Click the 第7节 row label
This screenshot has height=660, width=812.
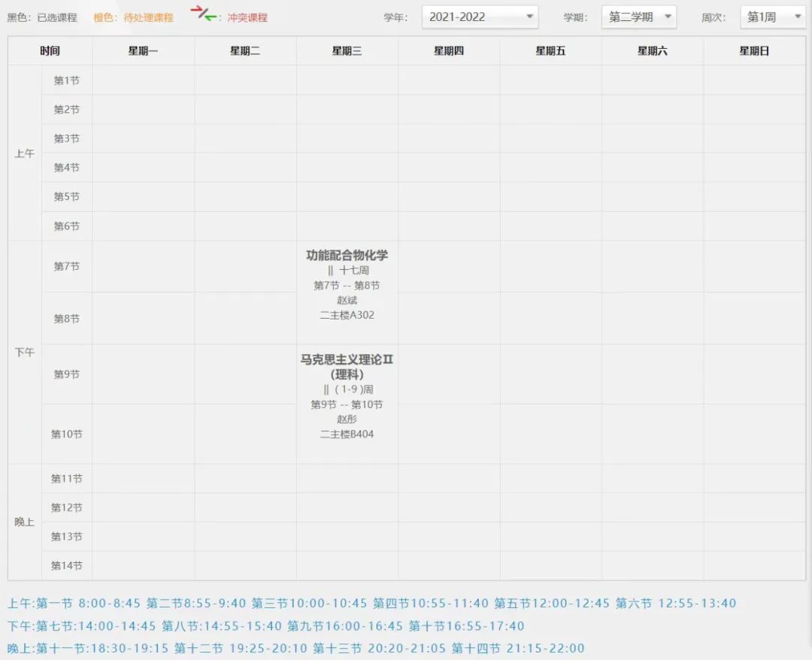66,266
